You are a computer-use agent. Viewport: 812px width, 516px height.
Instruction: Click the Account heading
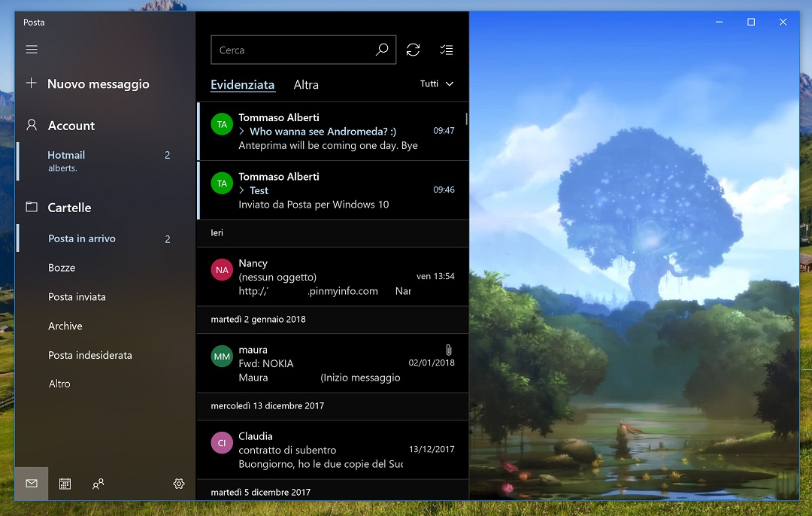pos(71,126)
